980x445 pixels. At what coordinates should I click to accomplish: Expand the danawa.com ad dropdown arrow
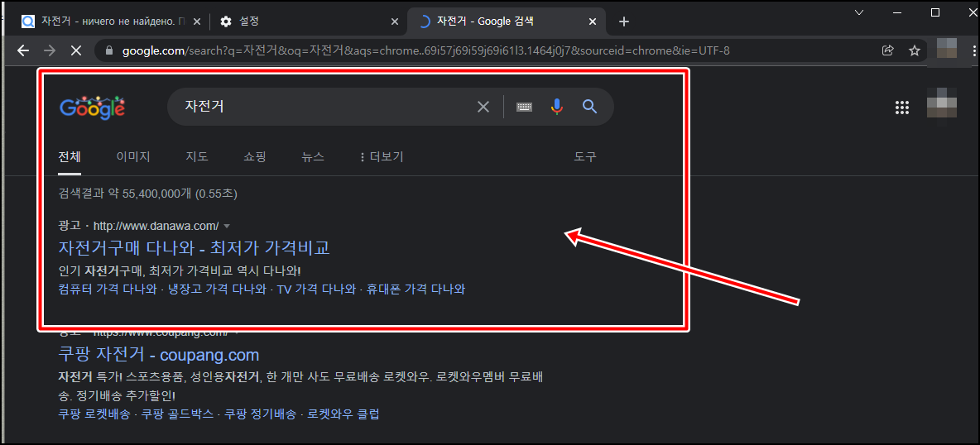click(226, 226)
